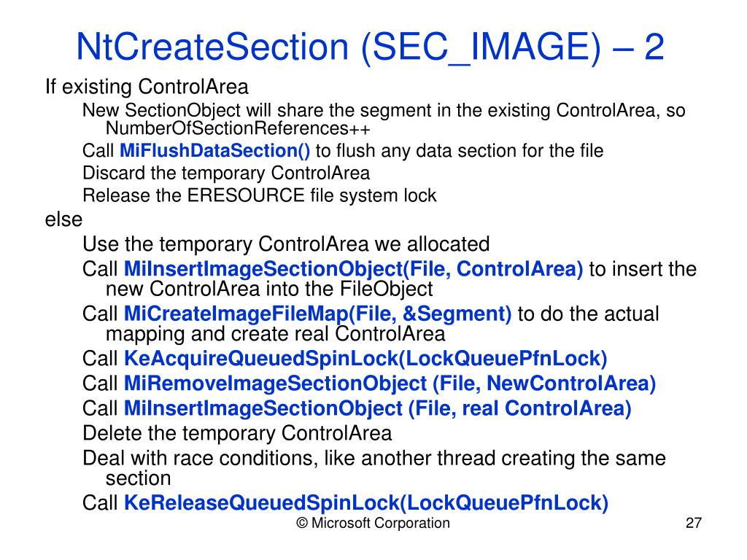Click the MiFlushDataSection() function name

pyautogui.click(x=215, y=150)
